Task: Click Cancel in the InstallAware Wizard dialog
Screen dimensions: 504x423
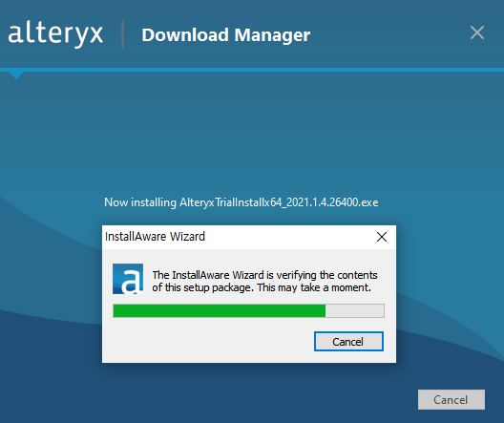Action: coord(348,341)
